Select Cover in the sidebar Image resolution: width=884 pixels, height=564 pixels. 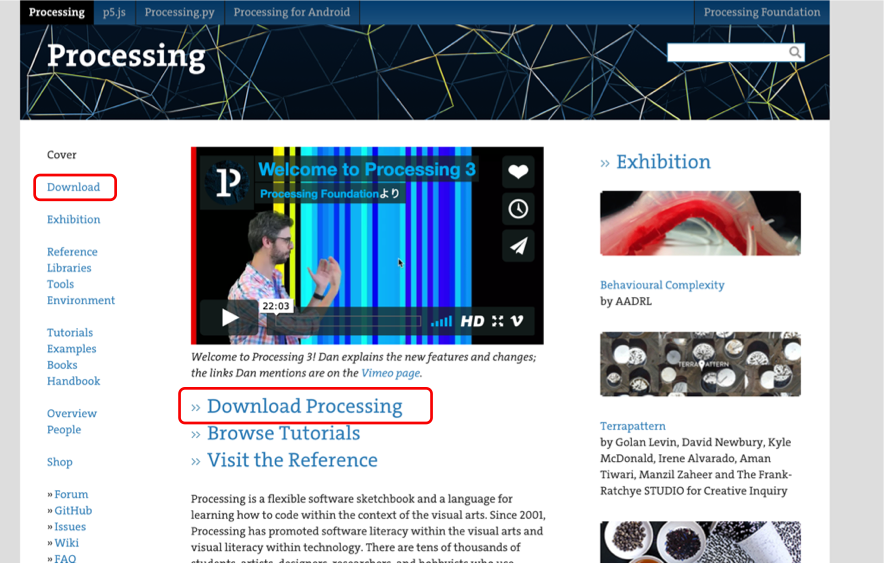(x=61, y=155)
